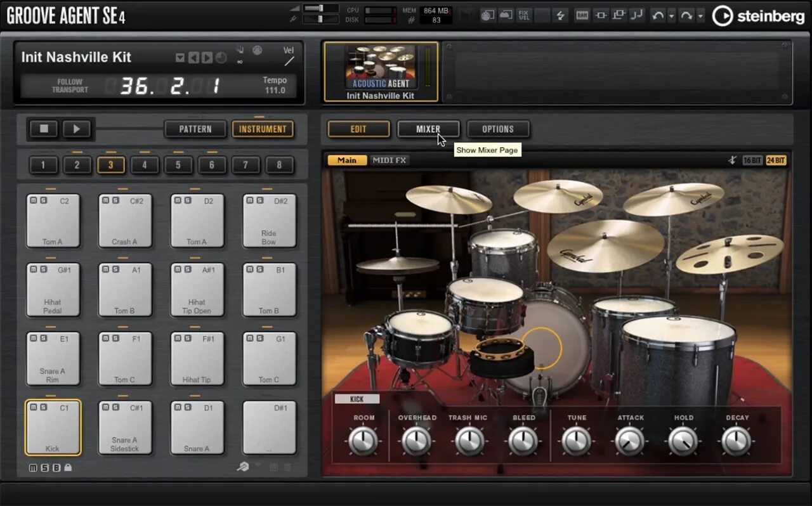Click the trash delete icon below pads
This screenshot has width=812, height=506.
click(287, 467)
